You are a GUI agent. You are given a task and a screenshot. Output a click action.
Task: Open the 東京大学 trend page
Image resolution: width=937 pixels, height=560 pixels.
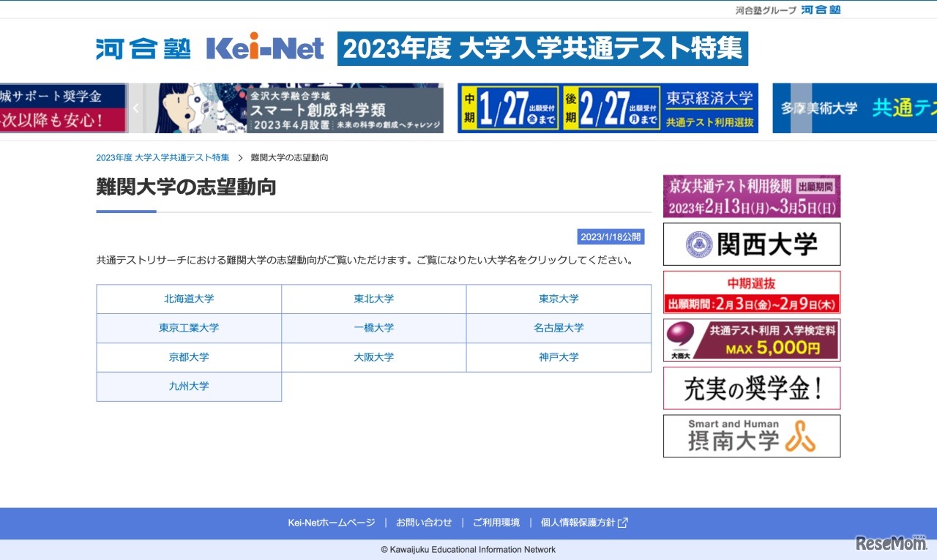coord(559,299)
